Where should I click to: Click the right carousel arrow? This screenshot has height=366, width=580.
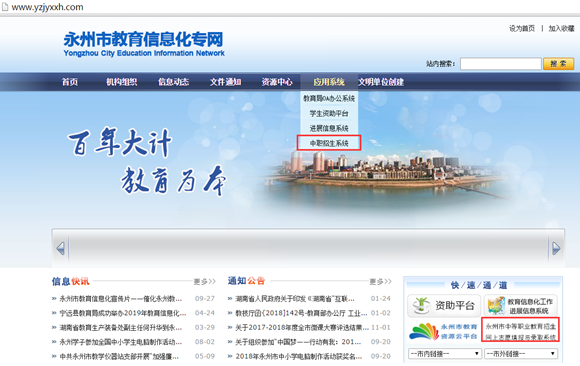pos(556,248)
